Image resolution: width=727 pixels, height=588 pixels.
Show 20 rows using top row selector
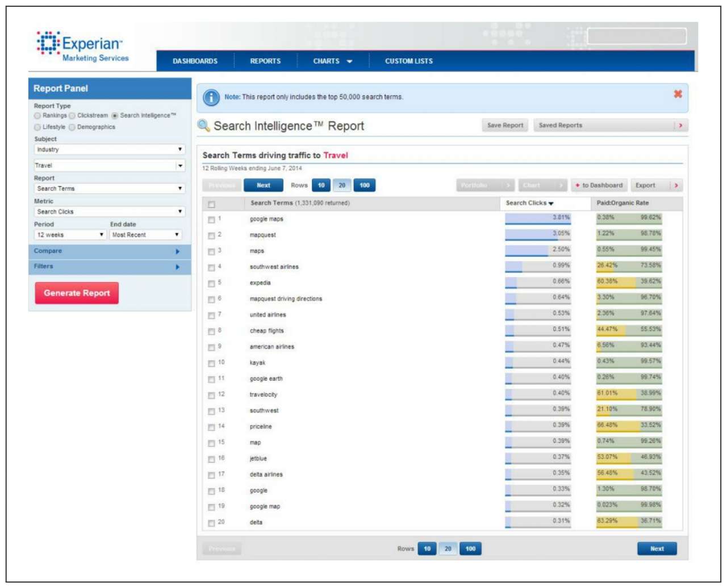(x=342, y=186)
